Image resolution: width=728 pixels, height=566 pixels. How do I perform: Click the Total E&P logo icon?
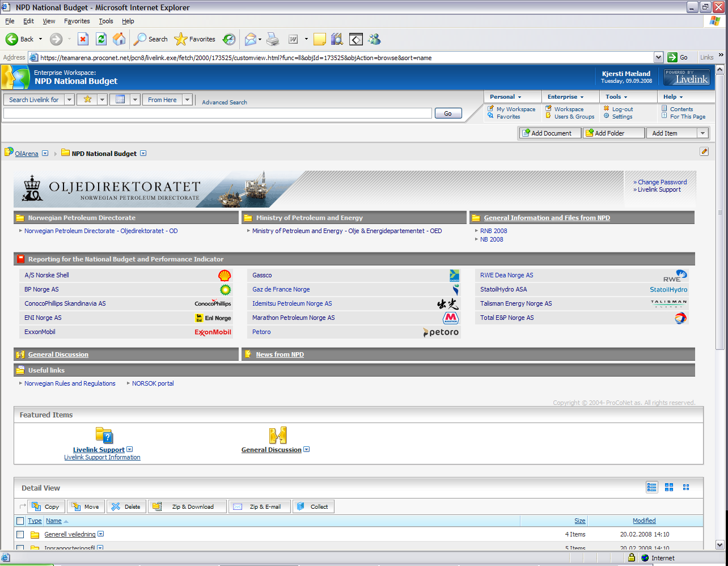(x=680, y=318)
